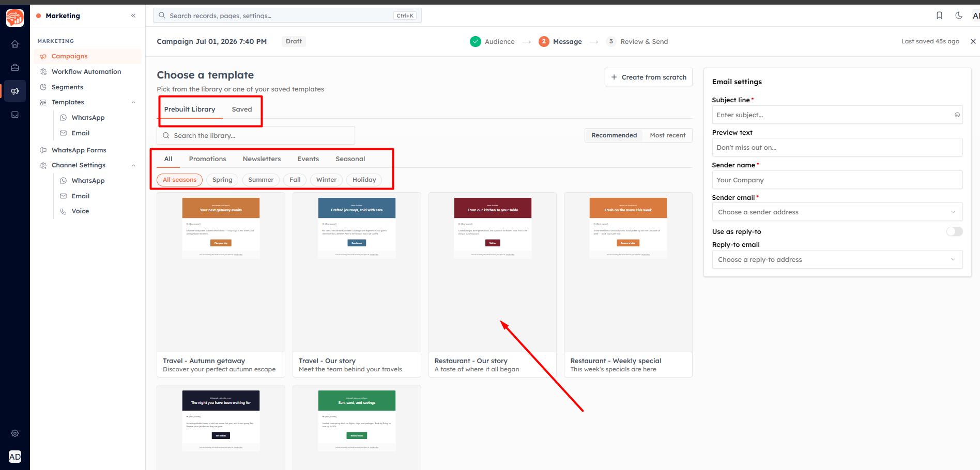Collapse the Channel Settings section chevron
Image resolution: width=980 pixels, height=470 pixels.
(x=133, y=165)
